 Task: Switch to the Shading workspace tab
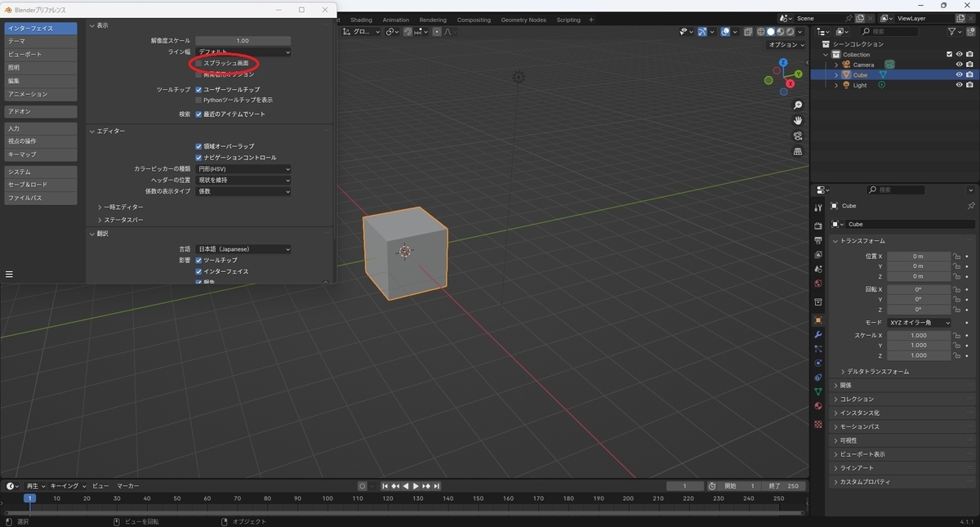coord(361,20)
